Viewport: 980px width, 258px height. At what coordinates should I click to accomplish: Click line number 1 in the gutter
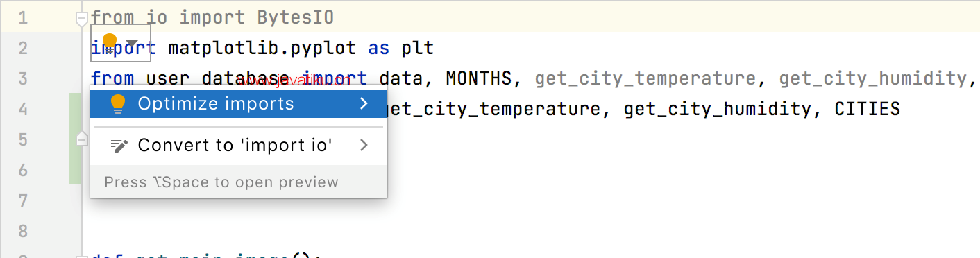22,17
